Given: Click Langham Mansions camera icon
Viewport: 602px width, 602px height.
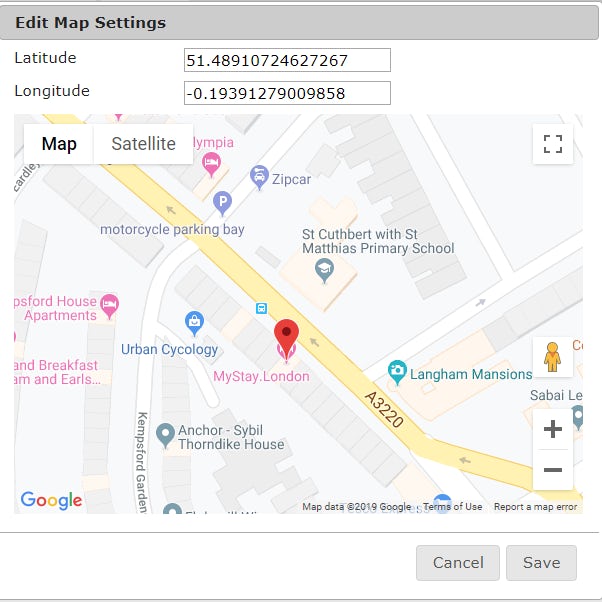Looking at the screenshot, I should click(x=397, y=372).
